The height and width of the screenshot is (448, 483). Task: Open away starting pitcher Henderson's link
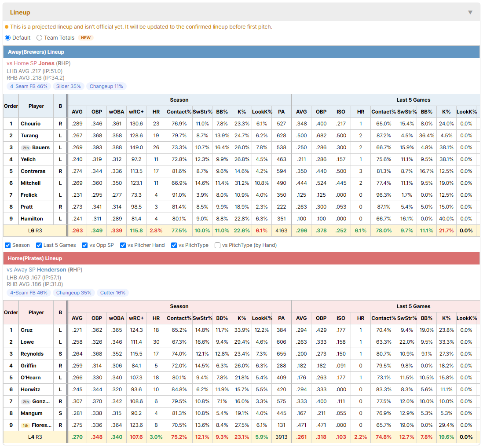click(51, 270)
